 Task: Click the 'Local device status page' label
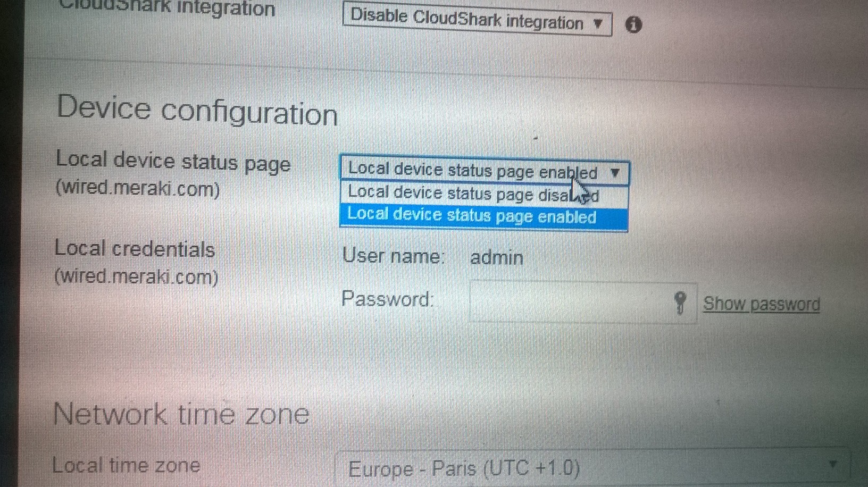tap(173, 163)
